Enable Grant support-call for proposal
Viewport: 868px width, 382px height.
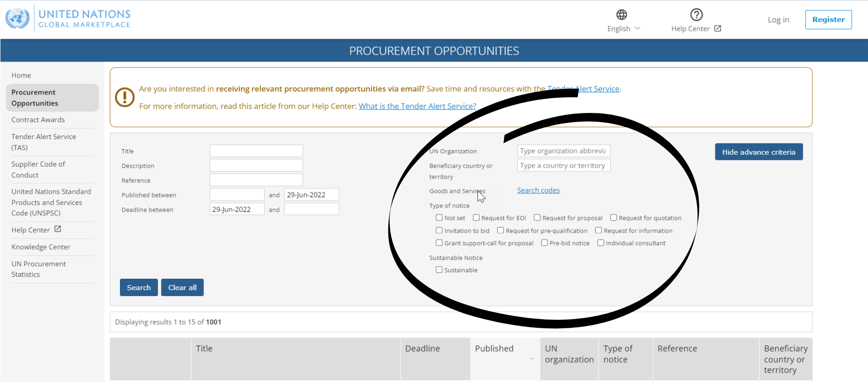[x=439, y=243]
